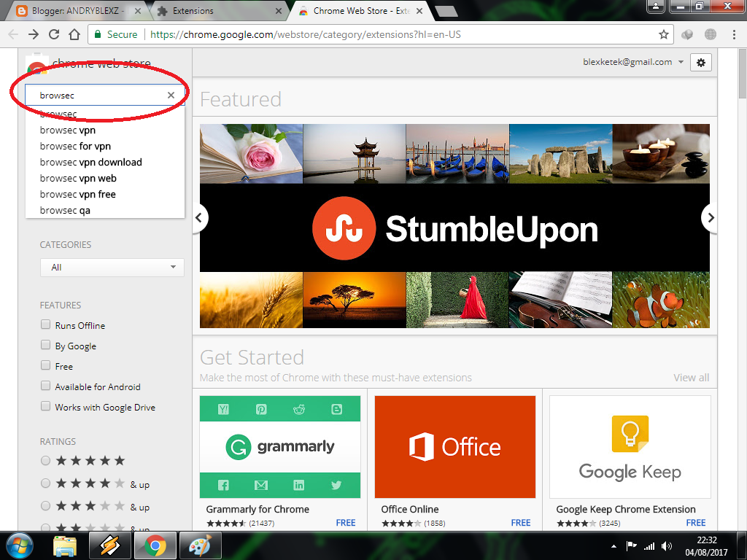Select the Chrome Web Store tab

[360, 10]
